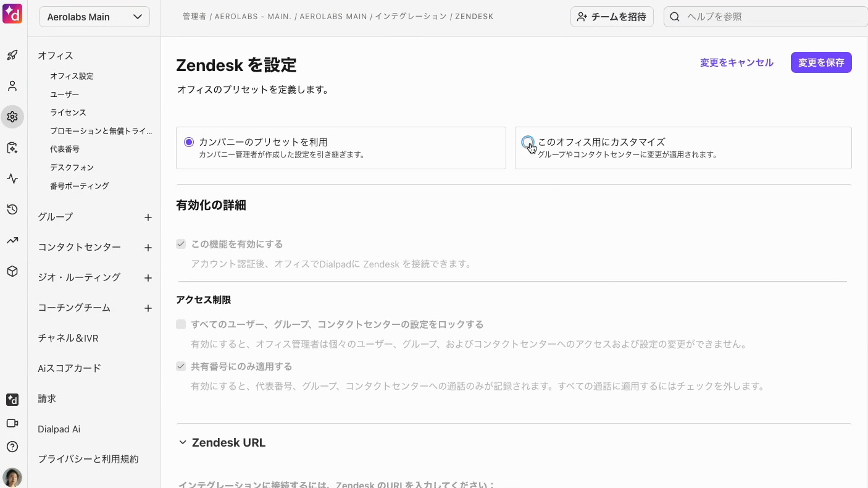Click AEROLABS - MAIN. breadcrumb

coord(253,17)
